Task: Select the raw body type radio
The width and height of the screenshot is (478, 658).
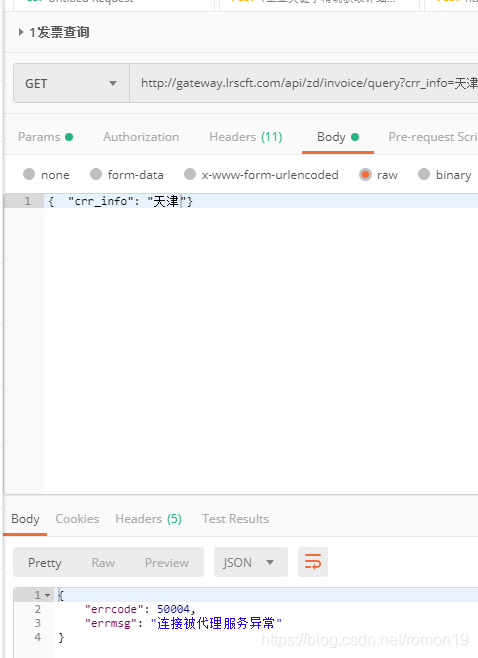Action: pyautogui.click(x=365, y=174)
